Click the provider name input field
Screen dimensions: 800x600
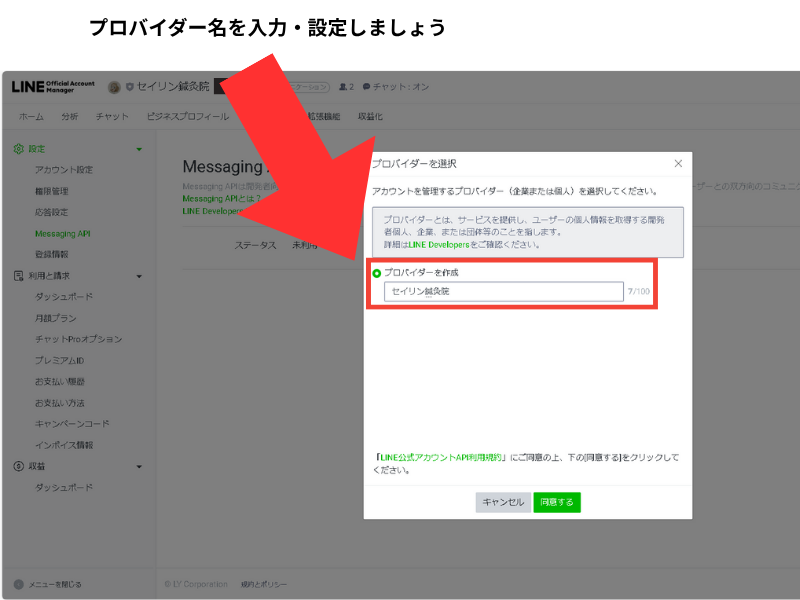[x=503, y=292]
